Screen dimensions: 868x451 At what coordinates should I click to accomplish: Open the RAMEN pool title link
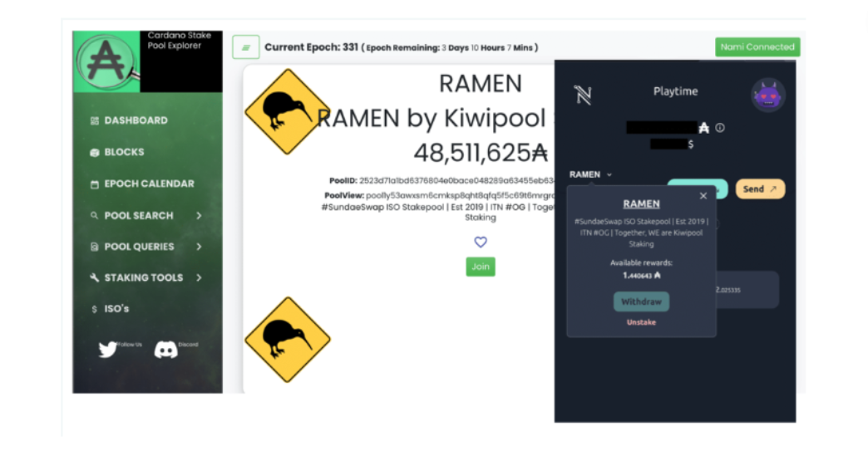coord(641,204)
